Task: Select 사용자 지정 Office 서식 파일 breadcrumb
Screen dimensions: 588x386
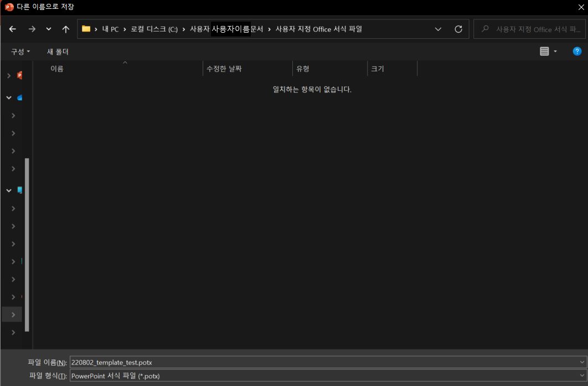Action: (x=319, y=29)
